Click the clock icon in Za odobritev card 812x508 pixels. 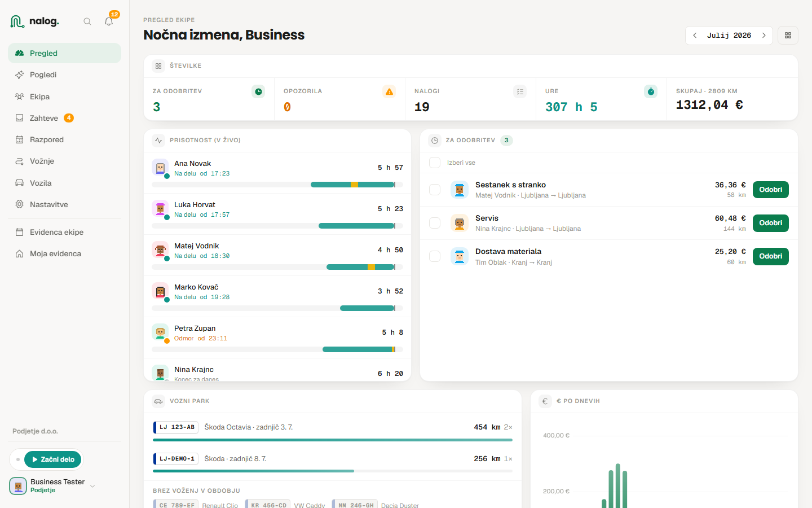(258, 91)
